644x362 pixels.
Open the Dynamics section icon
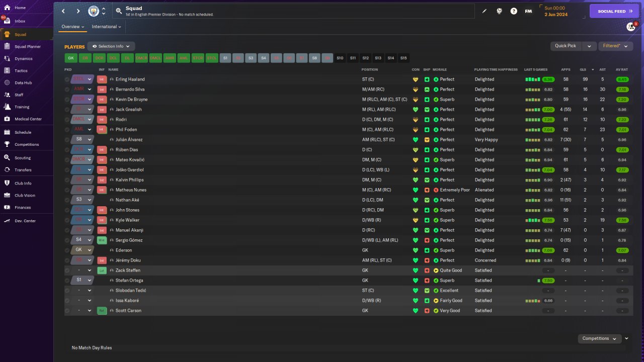[7, 58]
